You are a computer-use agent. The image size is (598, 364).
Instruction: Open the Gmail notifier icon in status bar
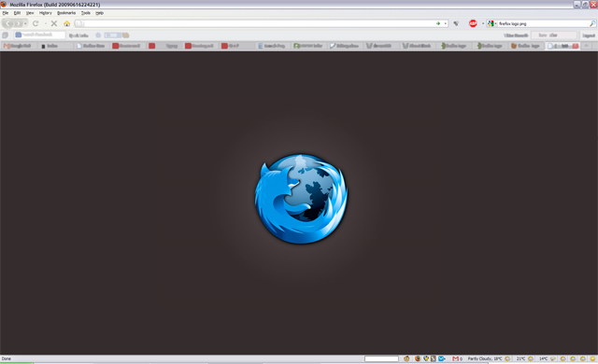(457, 358)
